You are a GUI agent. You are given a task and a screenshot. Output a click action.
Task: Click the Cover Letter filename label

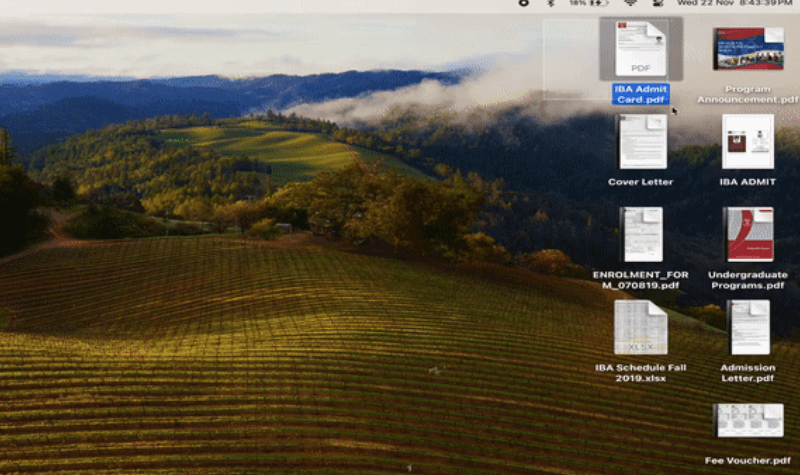(x=641, y=182)
